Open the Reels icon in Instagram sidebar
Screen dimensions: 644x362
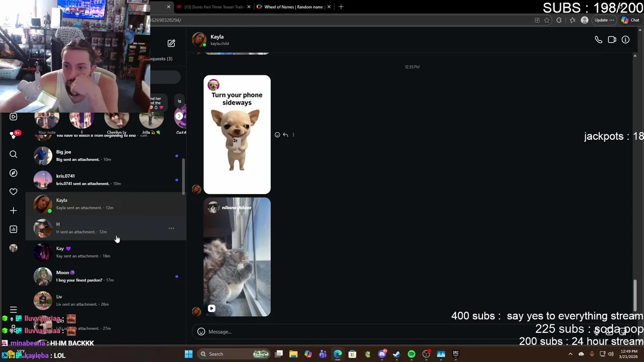tap(14, 117)
